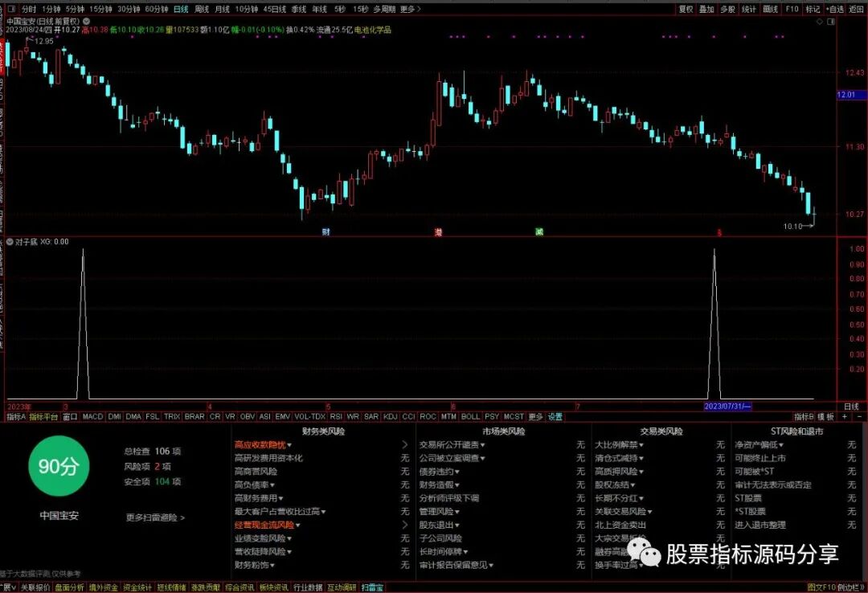868x593 pixels.
Task: Select the KDJ indicator
Action: pyautogui.click(x=390, y=416)
